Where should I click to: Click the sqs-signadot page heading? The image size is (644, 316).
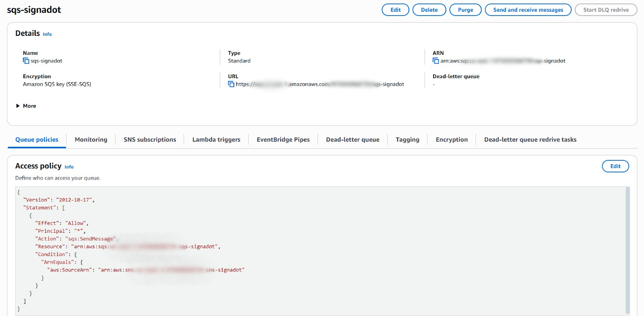point(34,10)
